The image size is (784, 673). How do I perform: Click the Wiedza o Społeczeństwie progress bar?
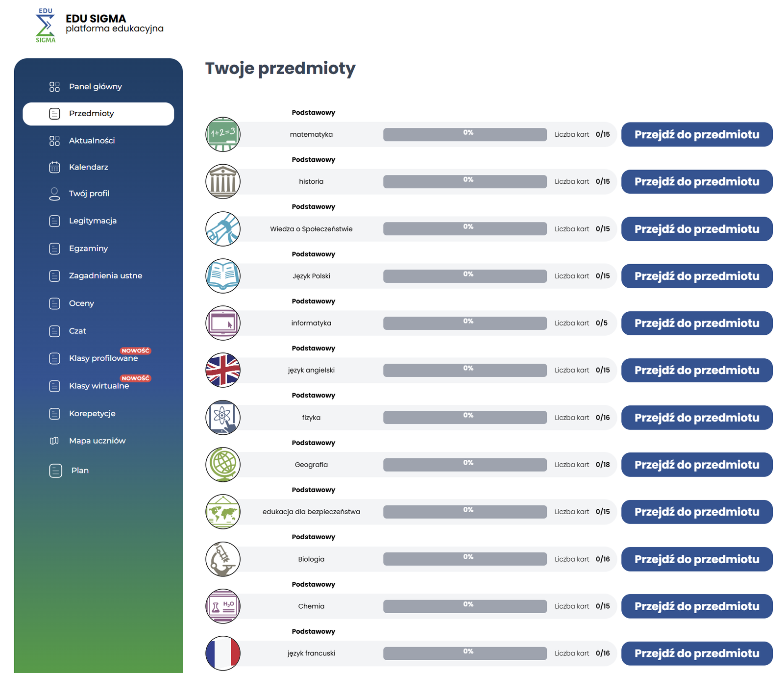coord(465,229)
